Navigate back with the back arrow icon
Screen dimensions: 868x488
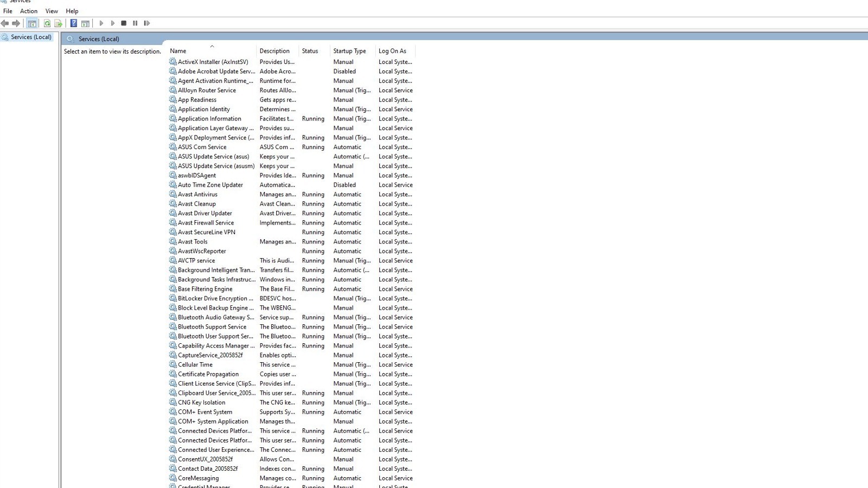point(5,23)
